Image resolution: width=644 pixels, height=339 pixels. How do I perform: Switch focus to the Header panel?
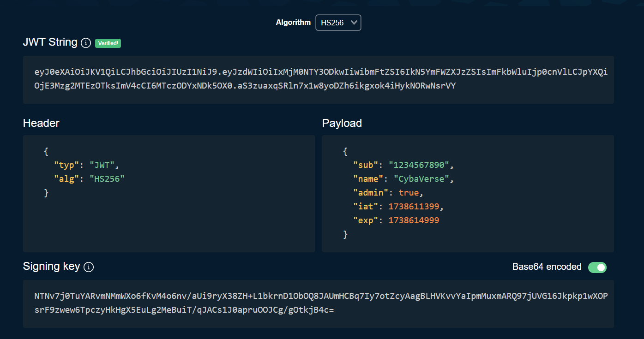coord(169,194)
